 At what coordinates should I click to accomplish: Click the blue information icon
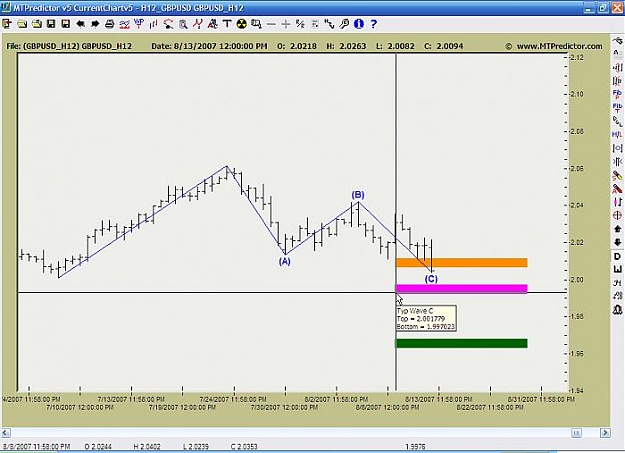[359, 24]
